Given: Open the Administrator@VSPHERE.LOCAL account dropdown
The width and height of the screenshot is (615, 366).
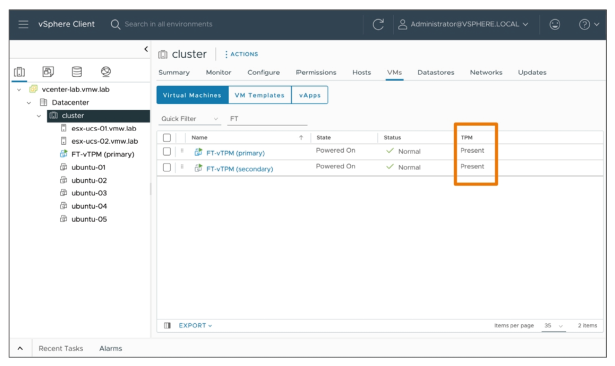Looking at the screenshot, I should pos(469,24).
